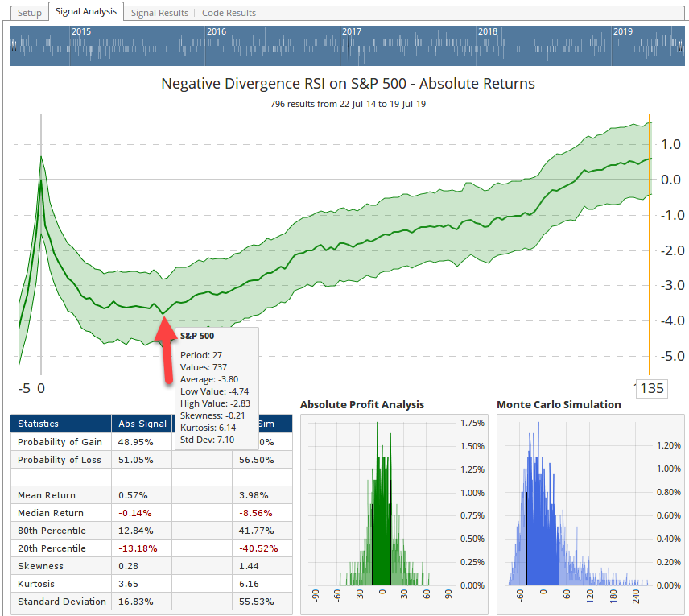Select the Probability of Gain row label
The image size is (689, 616).
(x=60, y=442)
